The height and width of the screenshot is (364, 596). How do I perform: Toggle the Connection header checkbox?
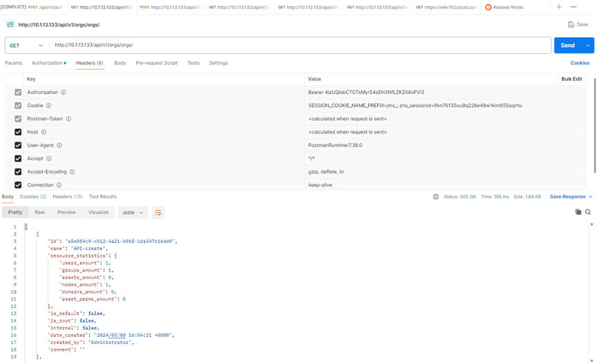pos(18,185)
